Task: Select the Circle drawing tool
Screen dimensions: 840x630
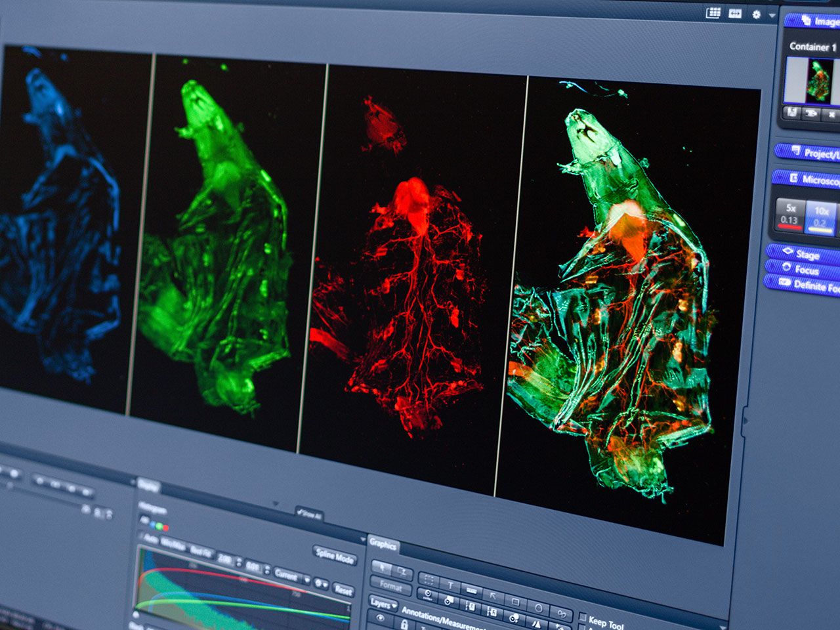Action: (538, 608)
